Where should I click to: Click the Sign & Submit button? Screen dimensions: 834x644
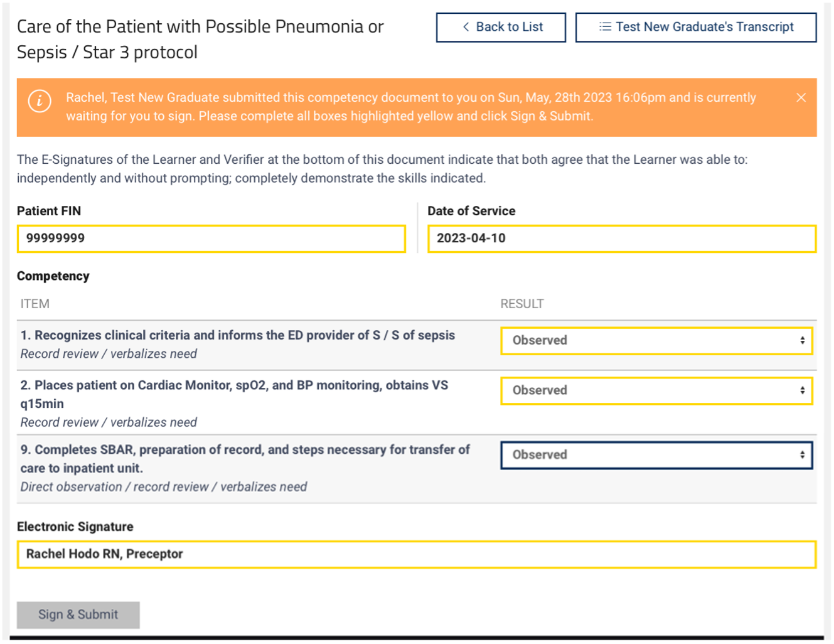78,614
